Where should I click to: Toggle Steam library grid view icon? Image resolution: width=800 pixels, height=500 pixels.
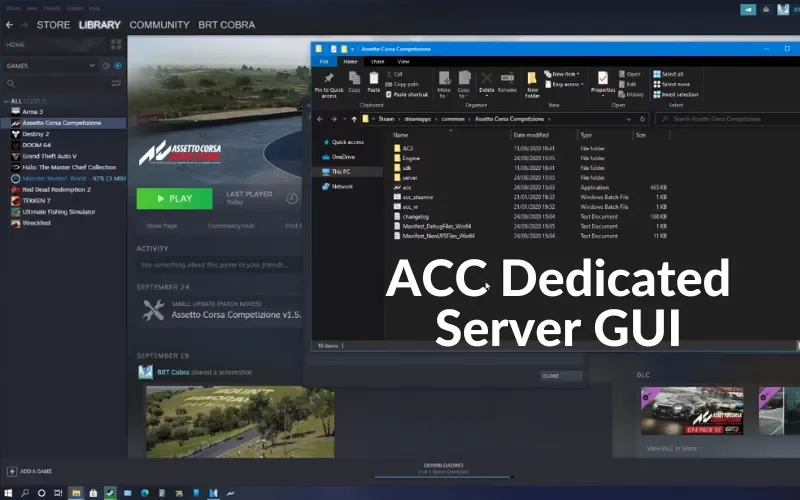click(x=116, y=44)
